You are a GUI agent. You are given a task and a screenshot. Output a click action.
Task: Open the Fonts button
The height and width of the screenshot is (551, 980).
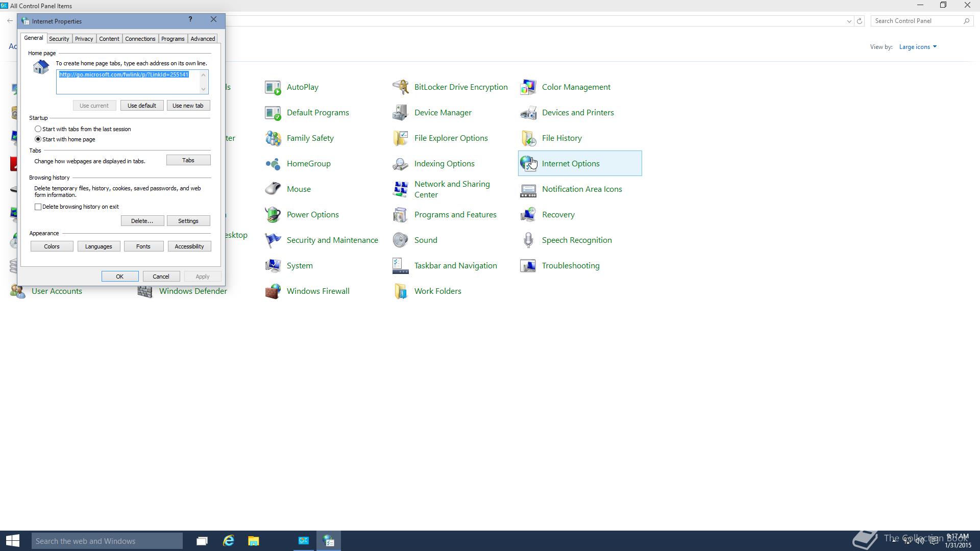143,246
